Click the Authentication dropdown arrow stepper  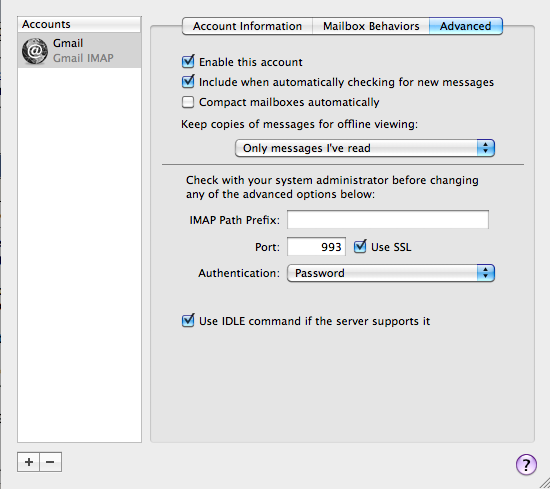coord(486,273)
